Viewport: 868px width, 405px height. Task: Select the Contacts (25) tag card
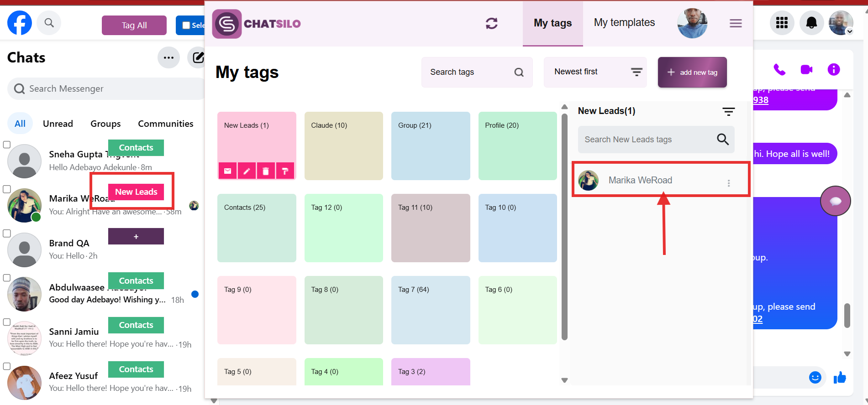(257, 228)
